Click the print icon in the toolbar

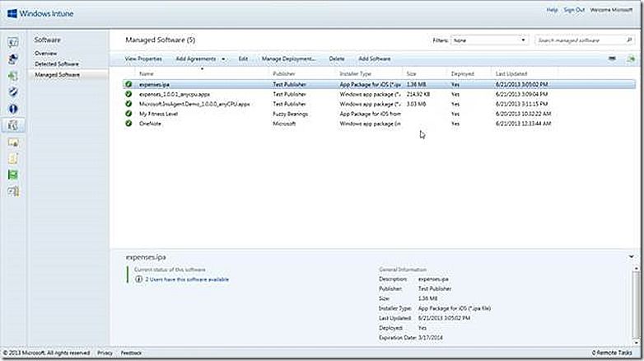click(x=612, y=59)
